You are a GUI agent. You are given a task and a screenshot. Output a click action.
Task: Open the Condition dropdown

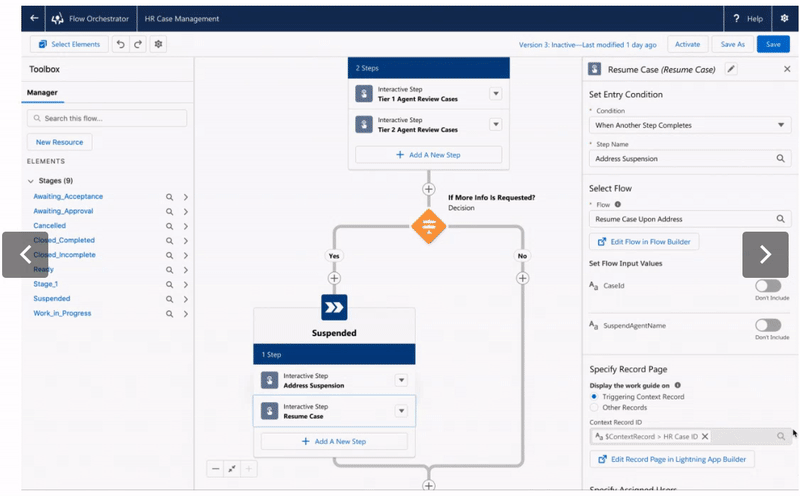pyautogui.click(x=690, y=125)
